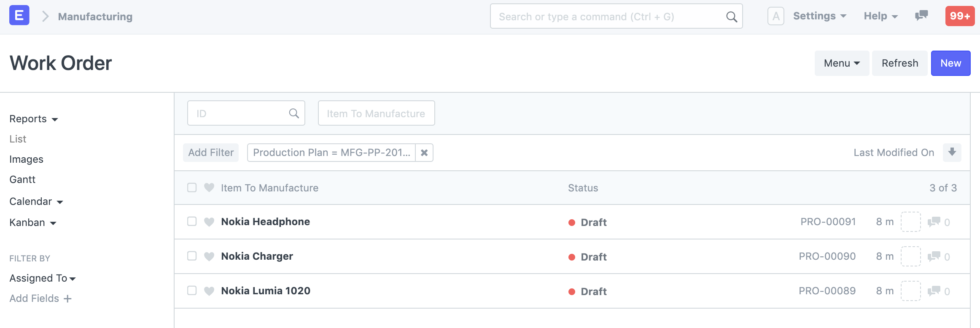
Task: Click the assignment box for Nokia Lumia 1020 row
Action: click(x=910, y=291)
